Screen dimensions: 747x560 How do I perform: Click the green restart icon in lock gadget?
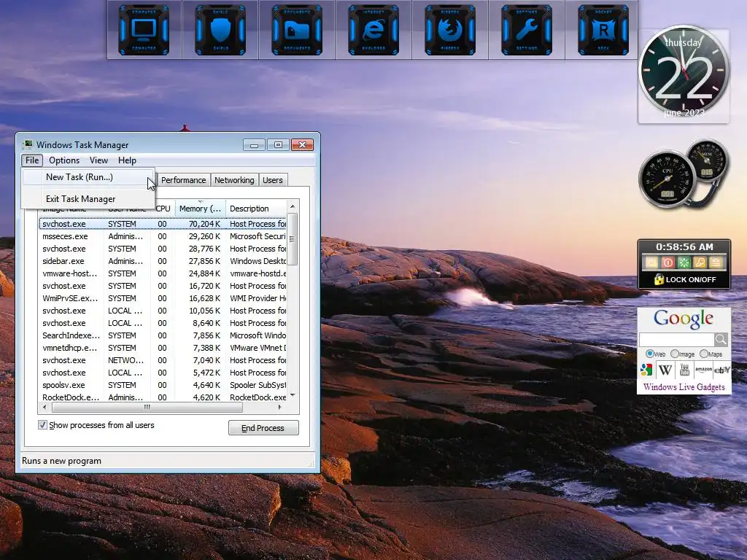(x=684, y=262)
